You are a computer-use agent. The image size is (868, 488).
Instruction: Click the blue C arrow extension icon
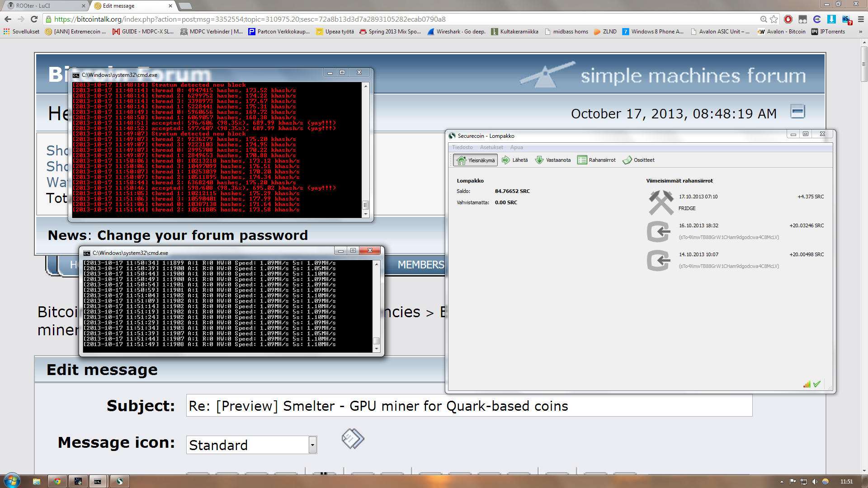(817, 19)
